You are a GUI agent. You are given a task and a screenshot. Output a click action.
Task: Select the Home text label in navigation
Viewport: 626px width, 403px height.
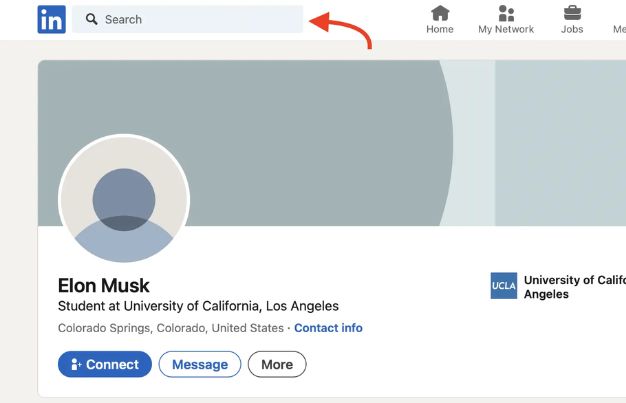(440, 30)
